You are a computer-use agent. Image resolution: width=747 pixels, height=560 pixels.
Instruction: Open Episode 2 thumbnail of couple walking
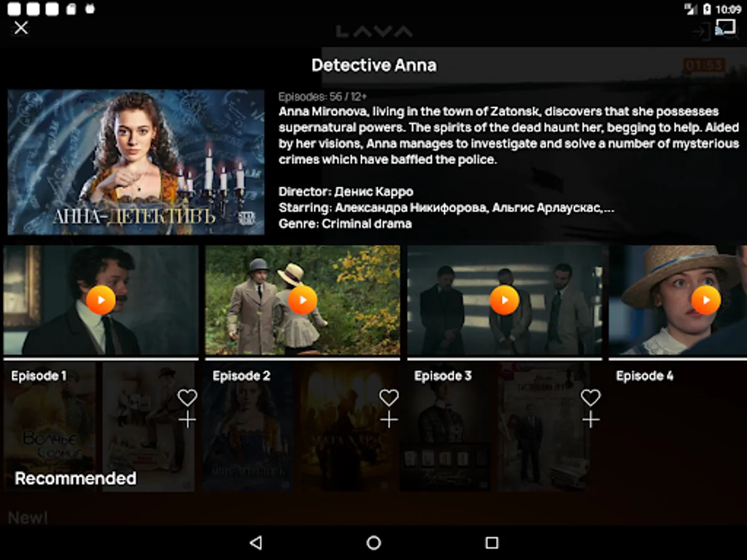pos(303,300)
